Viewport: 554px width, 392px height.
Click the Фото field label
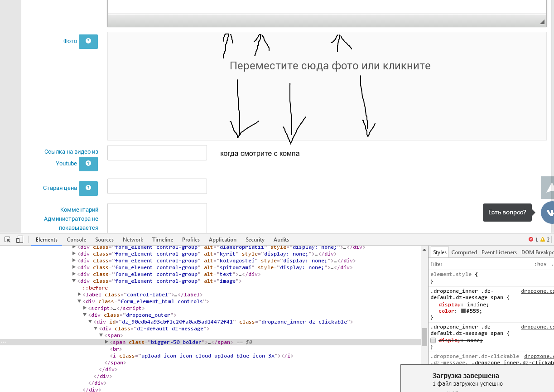(x=70, y=41)
